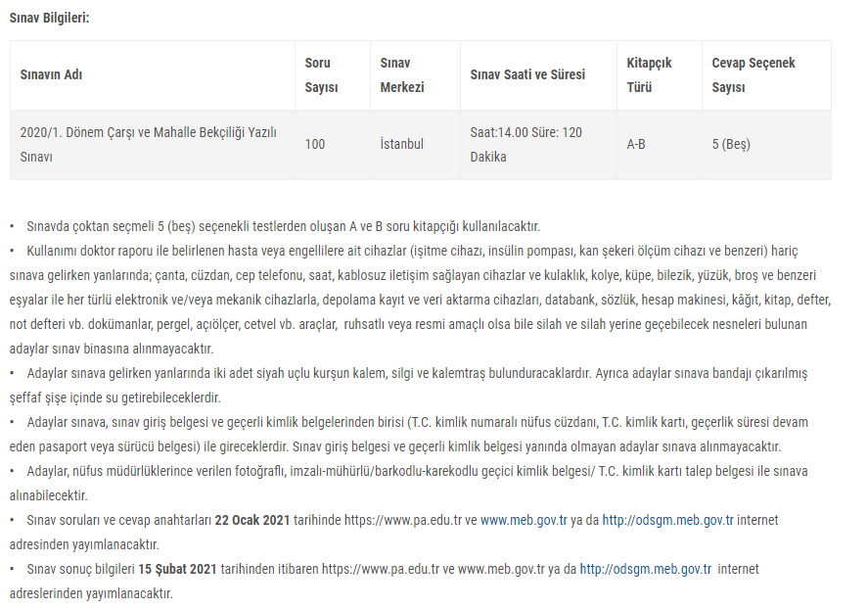Click the bold date '22 Ocak 2021'

[x=252, y=520]
